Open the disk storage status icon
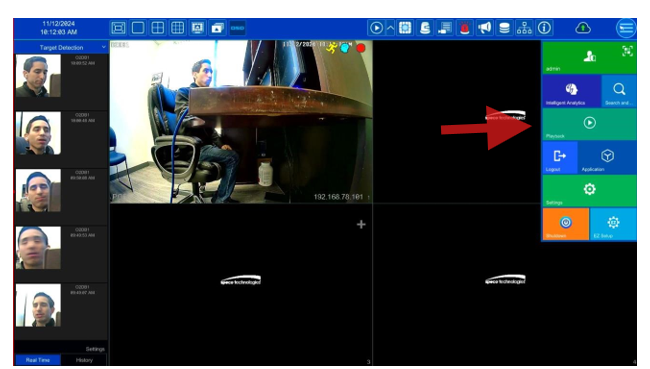Screen dimensions: 650x369 coord(504,28)
